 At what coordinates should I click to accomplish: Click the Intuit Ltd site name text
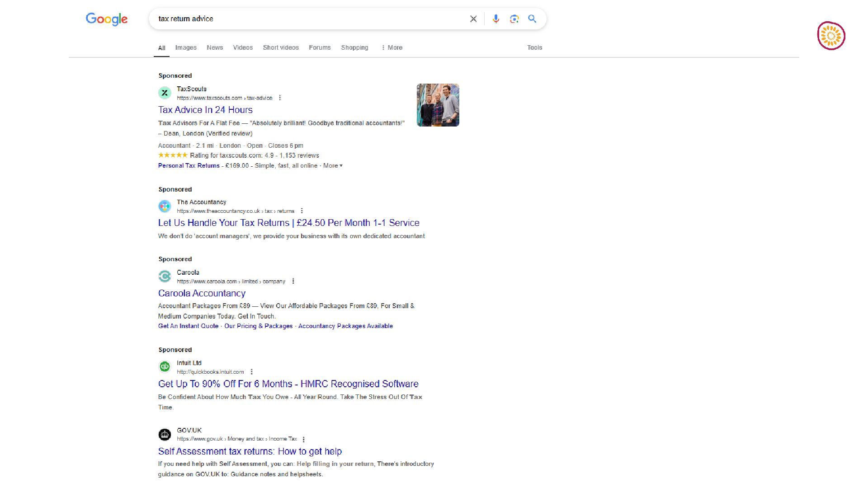[189, 363]
